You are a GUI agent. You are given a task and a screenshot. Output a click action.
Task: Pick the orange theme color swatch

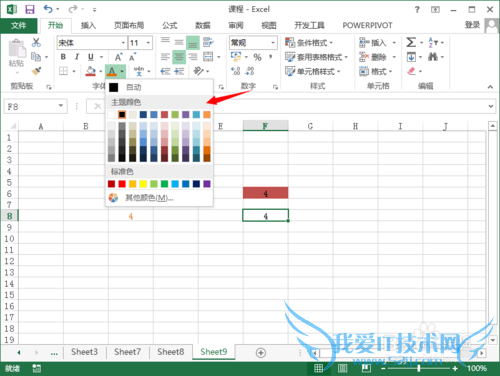pyautogui.click(x=207, y=115)
